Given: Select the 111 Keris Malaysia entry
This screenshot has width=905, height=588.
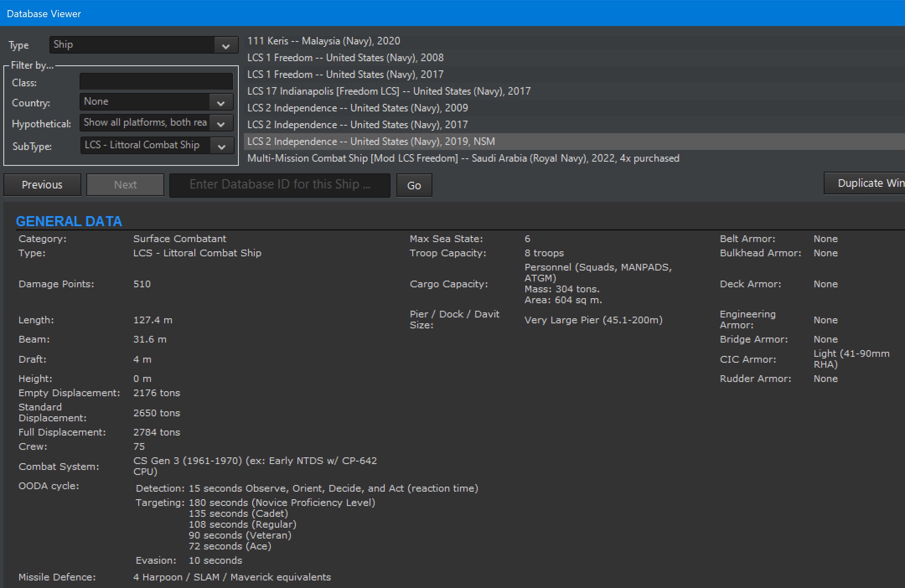Looking at the screenshot, I should point(323,41).
